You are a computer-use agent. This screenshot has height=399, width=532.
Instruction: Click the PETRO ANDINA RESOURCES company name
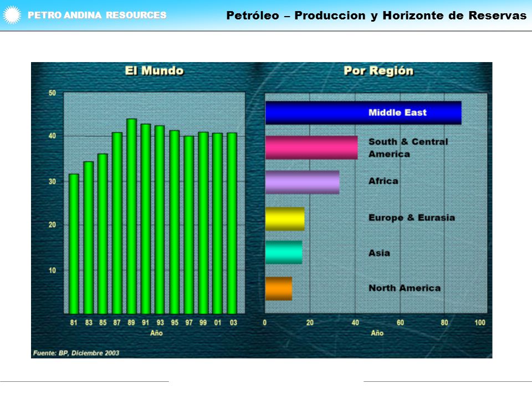(97, 16)
